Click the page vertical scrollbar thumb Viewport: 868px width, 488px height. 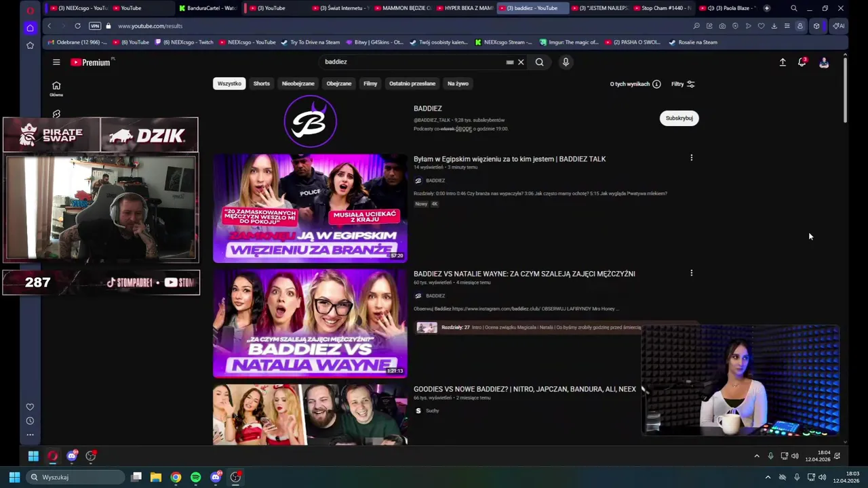pyautogui.click(x=845, y=89)
